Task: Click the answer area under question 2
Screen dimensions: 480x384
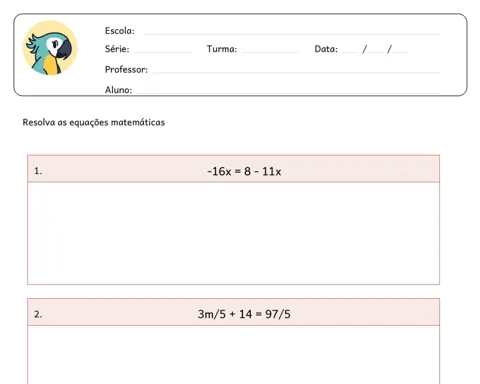Action: pos(233,355)
